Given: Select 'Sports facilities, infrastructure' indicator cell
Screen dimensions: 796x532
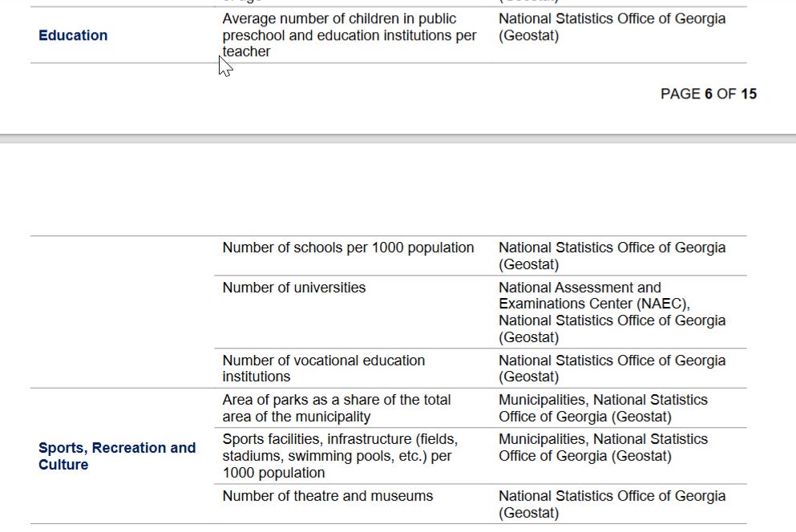Looking at the screenshot, I should pyautogui.click(x=340, y=456).
